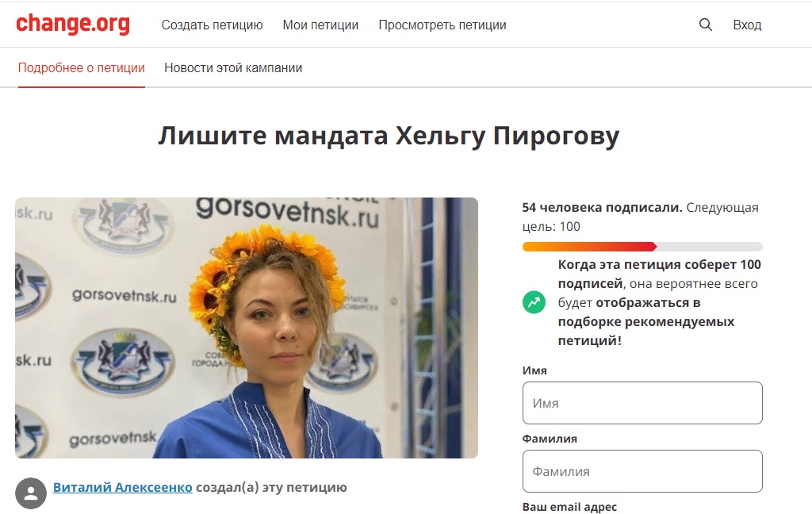Viewport: 812px width, 514px height.
Task: Click the petition creator avatar icon
Action: click(31, 493)
